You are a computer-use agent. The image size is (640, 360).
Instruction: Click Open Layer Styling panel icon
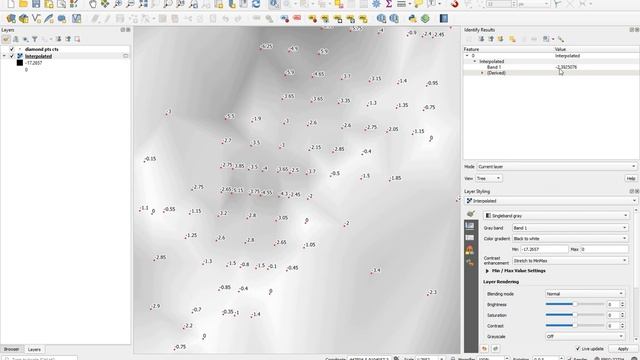point(6,39)
